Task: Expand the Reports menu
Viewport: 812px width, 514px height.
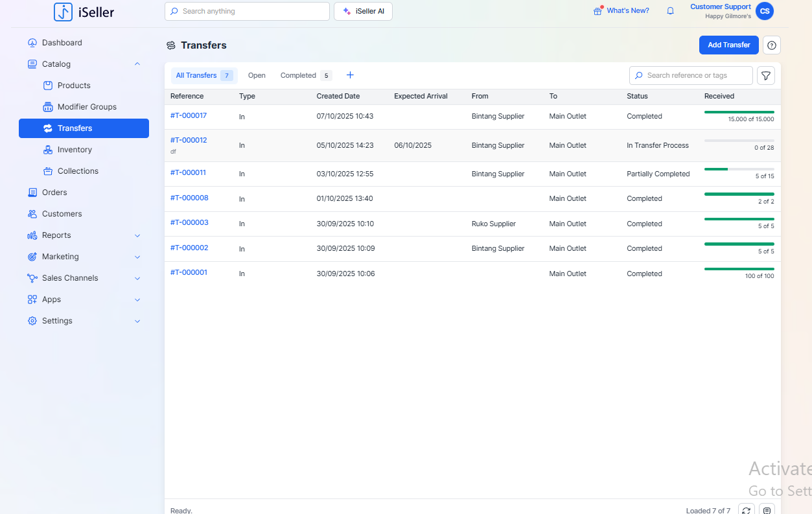Action: pyautogui.click(x=137, y=235)
